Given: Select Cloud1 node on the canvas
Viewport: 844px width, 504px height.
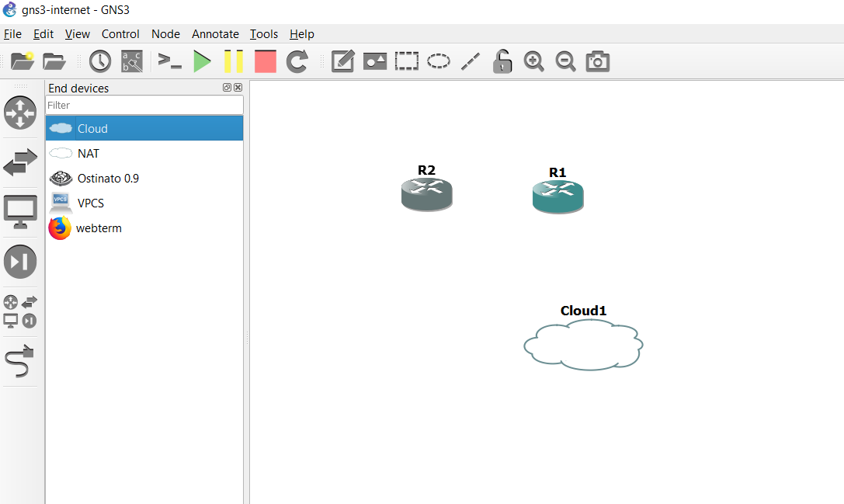Looking at the screenshot, I should (583, 345).
